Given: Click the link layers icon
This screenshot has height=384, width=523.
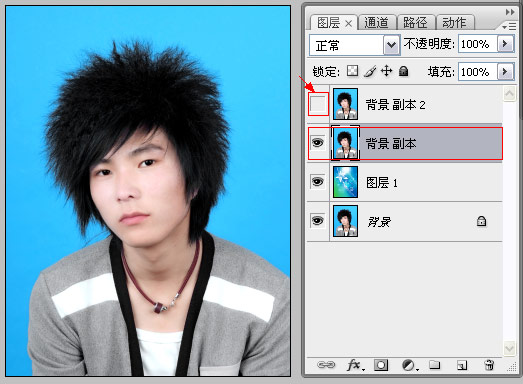Looking at the screenshot, I should [326, 365].
